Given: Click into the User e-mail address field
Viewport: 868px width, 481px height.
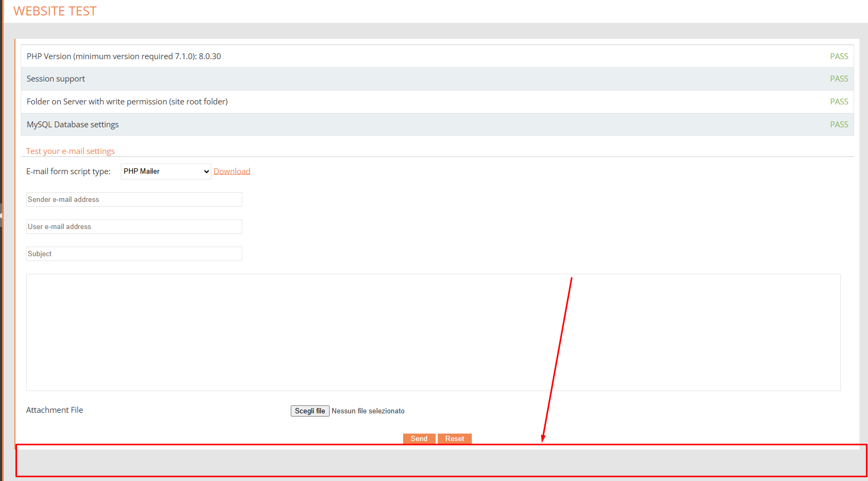Looking at the screenshot, I should click(134, 227).
